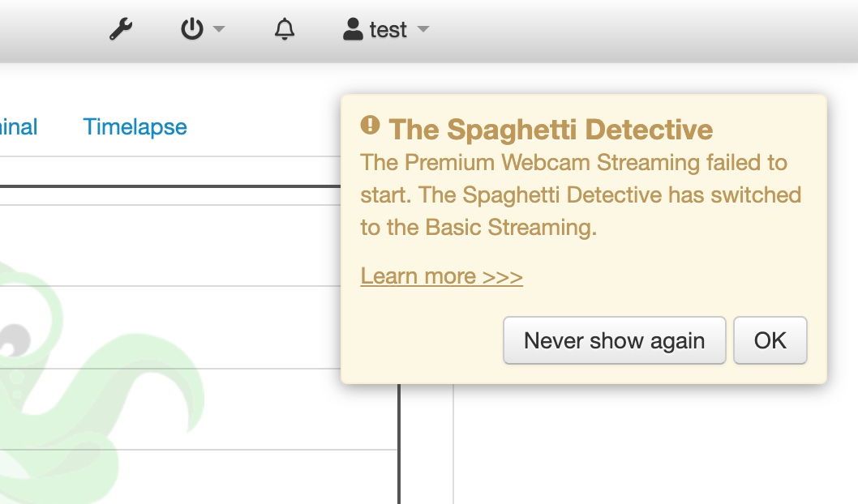Switch to the Timelapse tab
The width and height of the screenshot is (858, 504).
(135, 127)
